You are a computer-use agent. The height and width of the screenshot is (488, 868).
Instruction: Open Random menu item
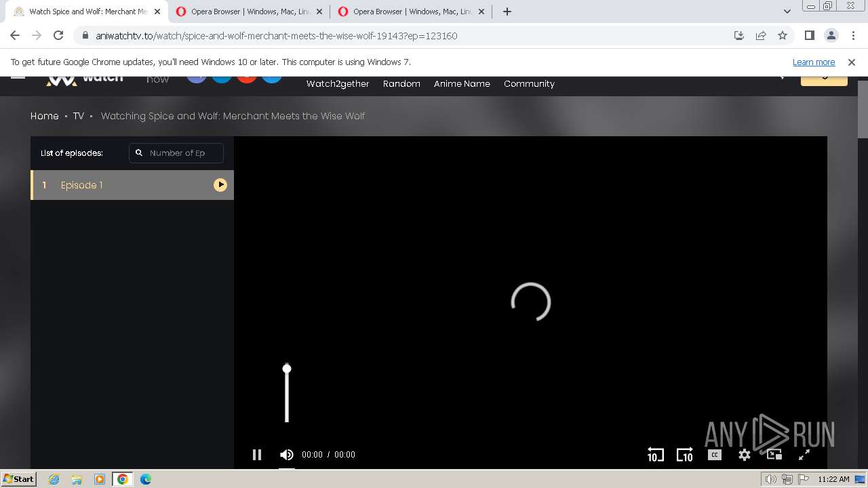[401, 84]
